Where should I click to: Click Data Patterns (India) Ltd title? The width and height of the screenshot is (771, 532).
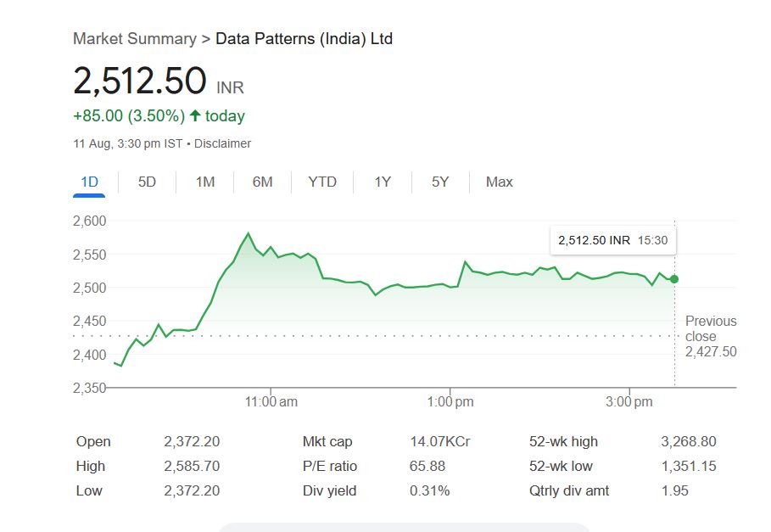point(304,38)
